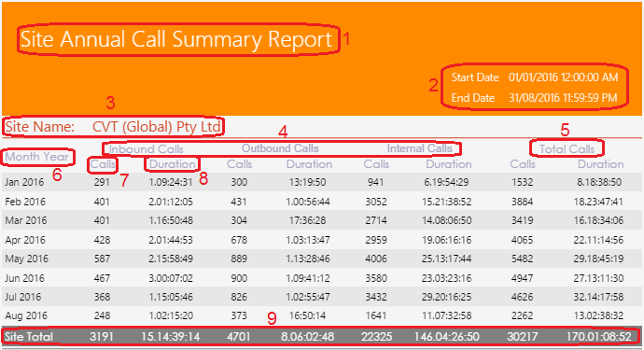Click Jun 2016 inbound duration 3.00:07:02

(x=171, y=278)
